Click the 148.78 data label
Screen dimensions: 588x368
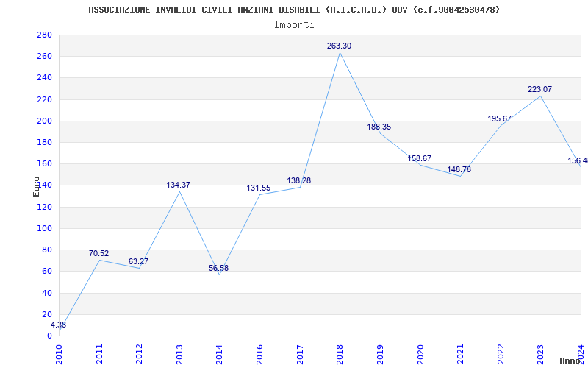pyautogui.click(x=459, y=169)
